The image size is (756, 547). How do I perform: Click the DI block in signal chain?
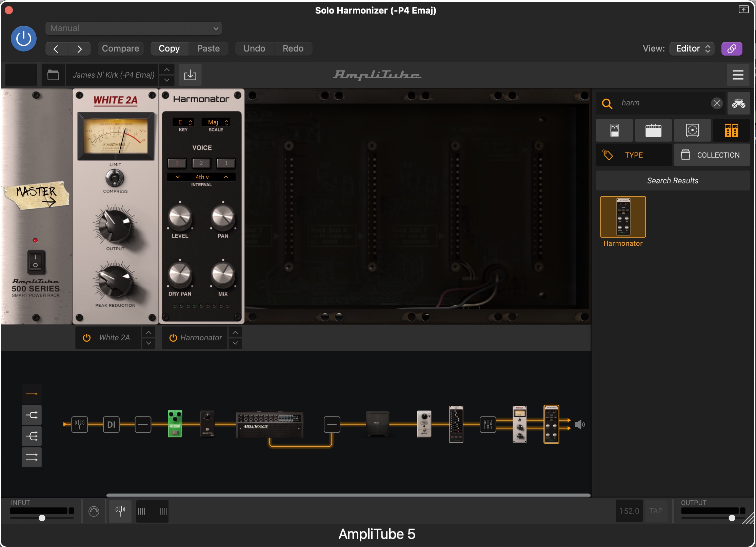(111, 424)
